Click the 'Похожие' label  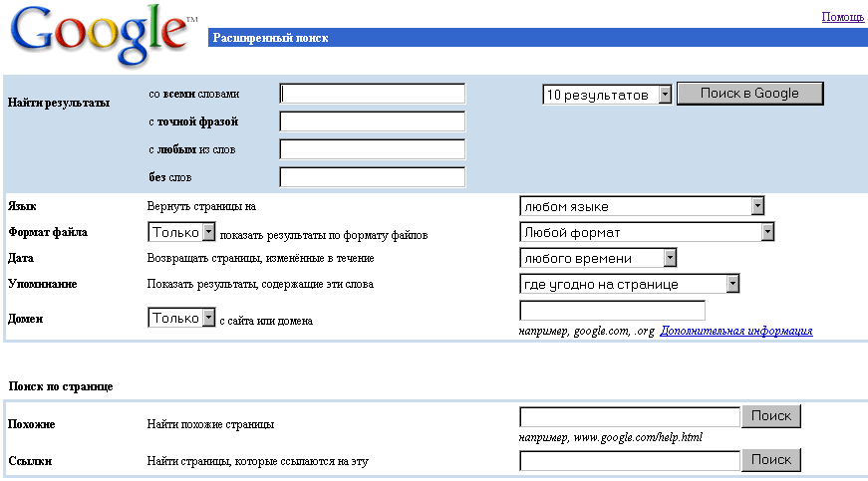[x=32, y=424]
